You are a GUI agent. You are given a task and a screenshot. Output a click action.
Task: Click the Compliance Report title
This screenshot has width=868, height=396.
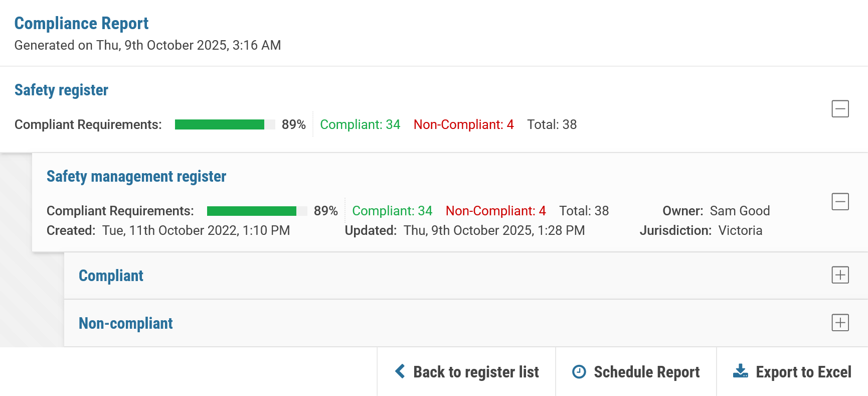pos(81,23)
